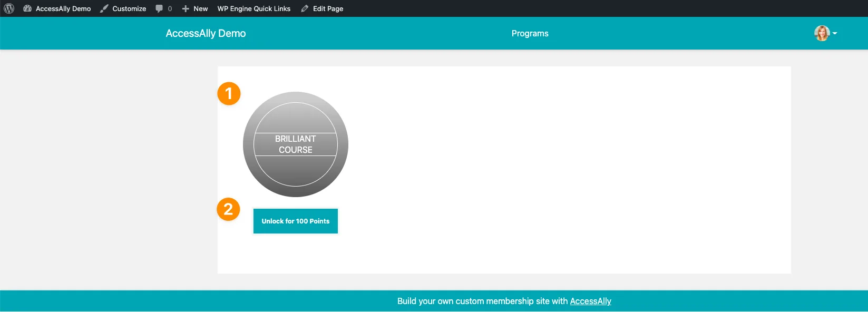Open the Programs navigation item
Image resolution: width=868 pixels, height=312 pixels.
[530, 33]
